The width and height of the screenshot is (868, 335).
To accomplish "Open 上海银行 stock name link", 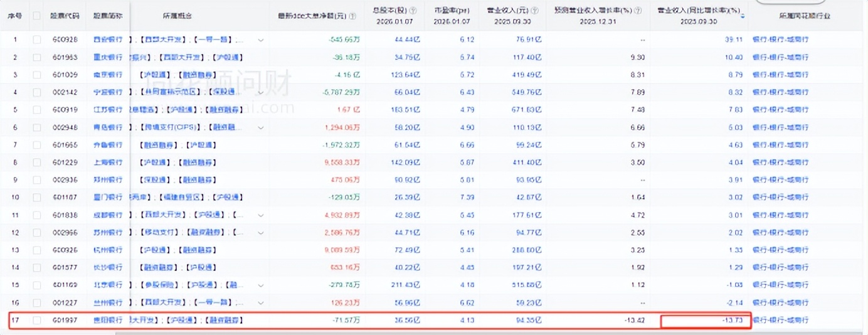I will click(108, 162).
